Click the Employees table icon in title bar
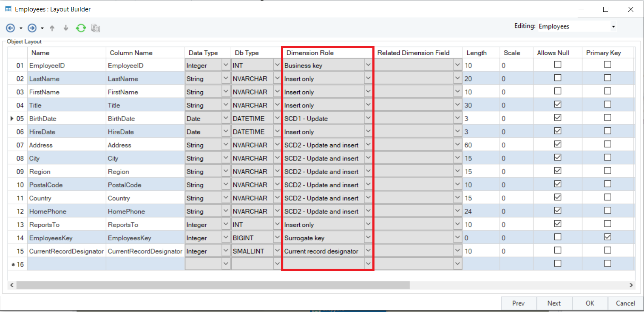The image size is (644, 312). click(8, 9)
